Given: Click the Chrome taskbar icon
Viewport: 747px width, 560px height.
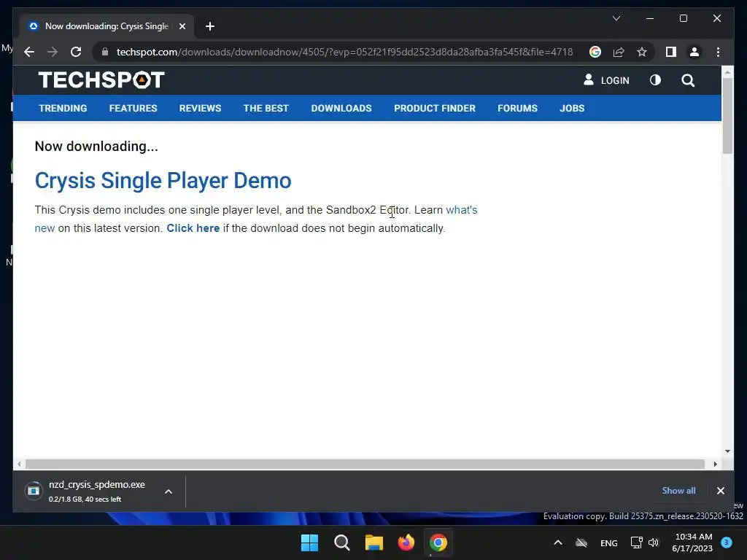Looking at the screenshot, I should point(438,542).
